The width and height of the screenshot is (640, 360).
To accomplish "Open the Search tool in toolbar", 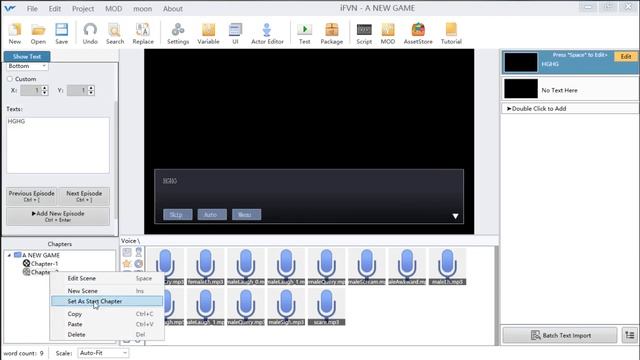I will click(x=115, y=33).
